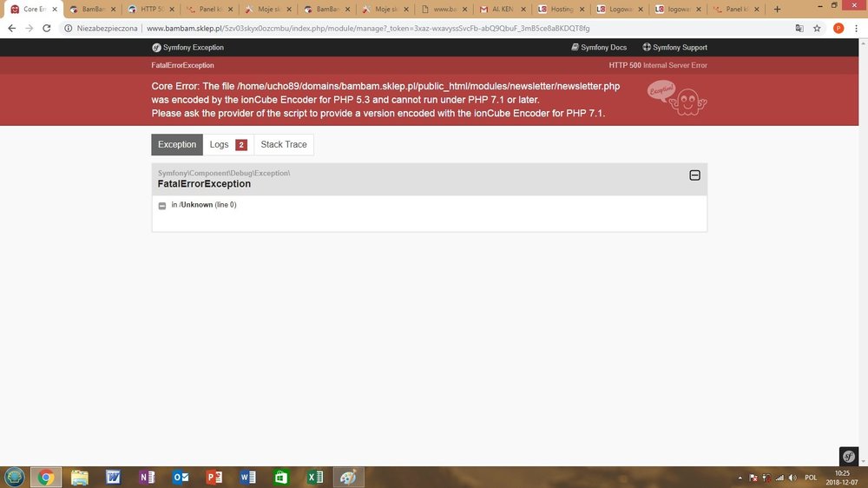
Task: Open the Chrome profile avatar
Action: (x=838, y=29)
